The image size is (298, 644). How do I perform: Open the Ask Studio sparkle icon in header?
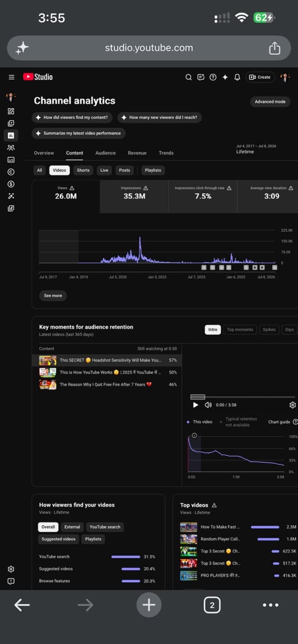click(225, 77)
